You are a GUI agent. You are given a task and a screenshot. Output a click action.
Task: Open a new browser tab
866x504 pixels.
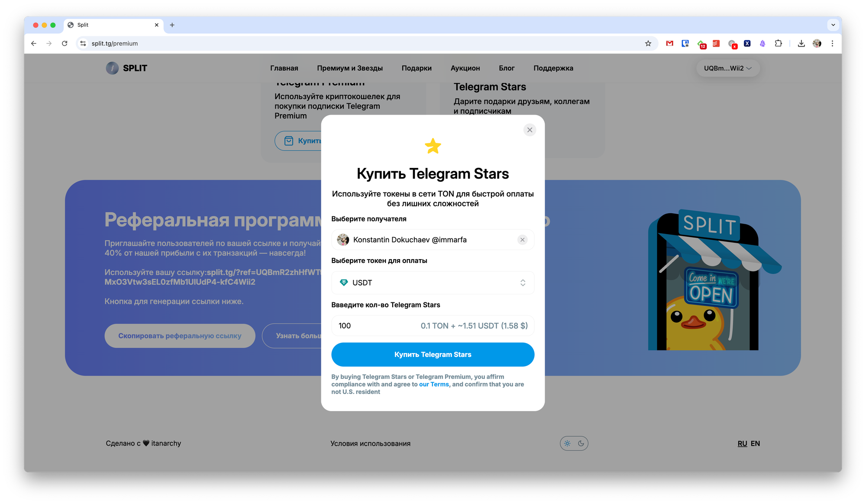tap(172, 25)
